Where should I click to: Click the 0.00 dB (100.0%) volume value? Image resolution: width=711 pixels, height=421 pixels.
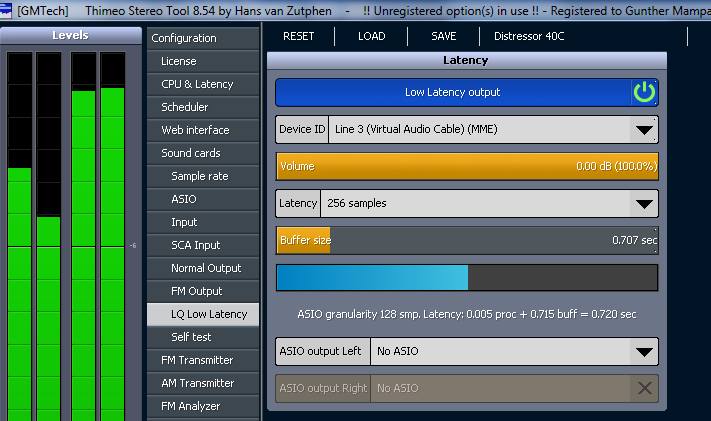tap(616, 166)
